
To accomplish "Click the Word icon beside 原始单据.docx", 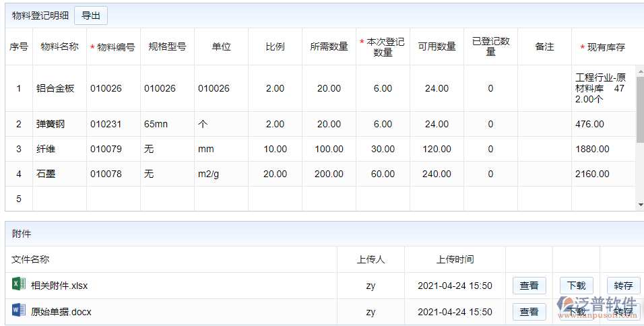I will point(19,311).
